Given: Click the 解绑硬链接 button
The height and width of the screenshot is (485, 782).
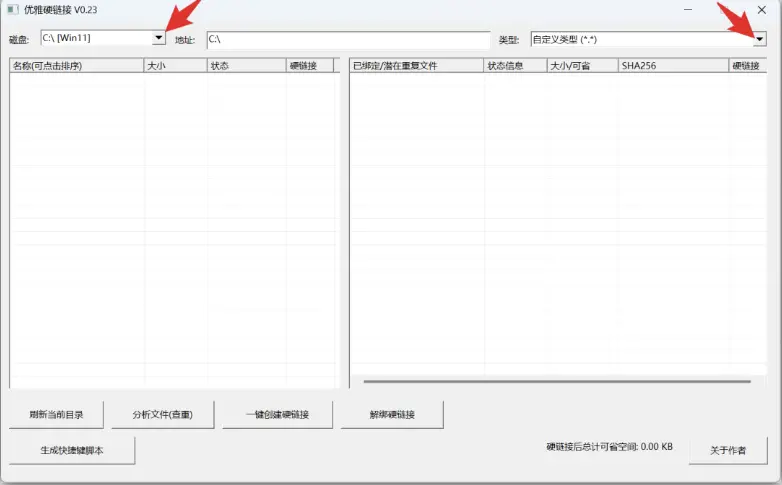Looking at the screenshot, I should [392, 415].
